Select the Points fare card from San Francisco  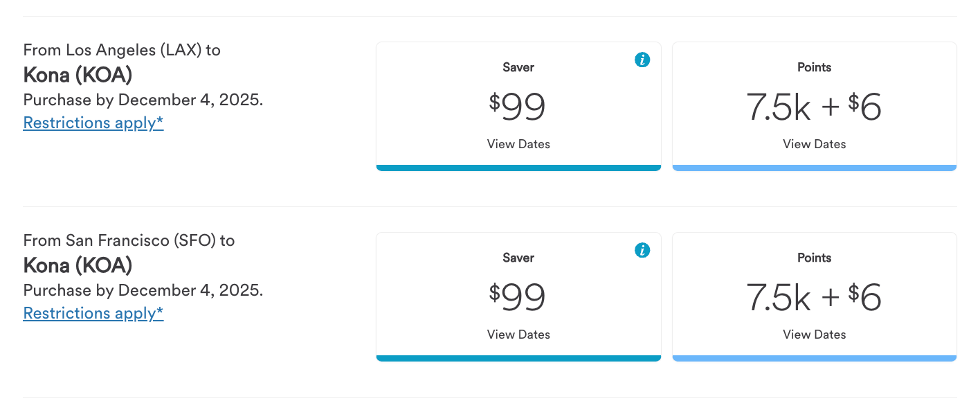[814, 296]
